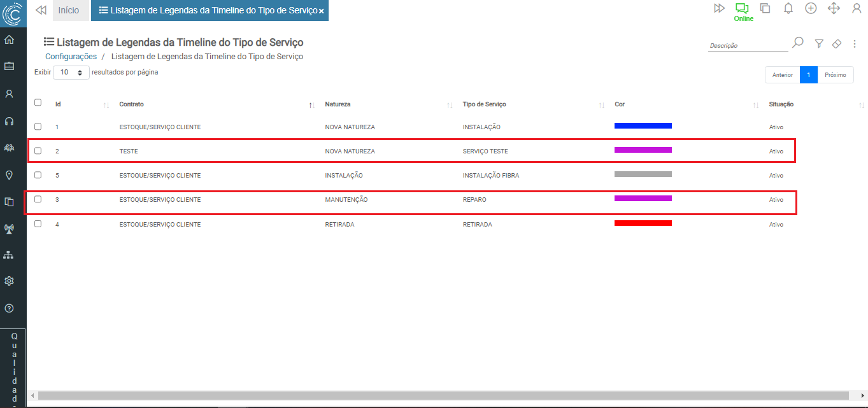Click the map location pin sidebar icon
Viewport: 868px width, 408px height.
10,175
